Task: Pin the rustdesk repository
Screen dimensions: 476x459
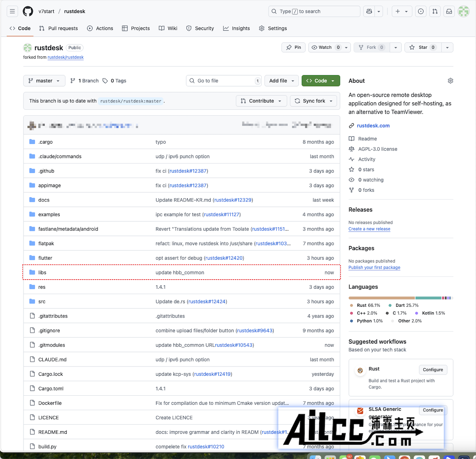Action: click(x=293, y=47)
